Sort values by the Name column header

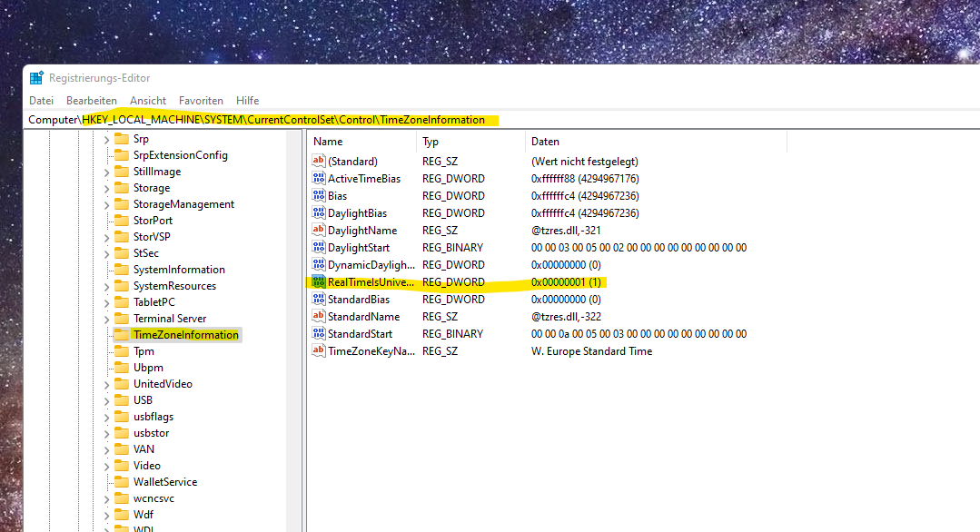coord(361,142)
